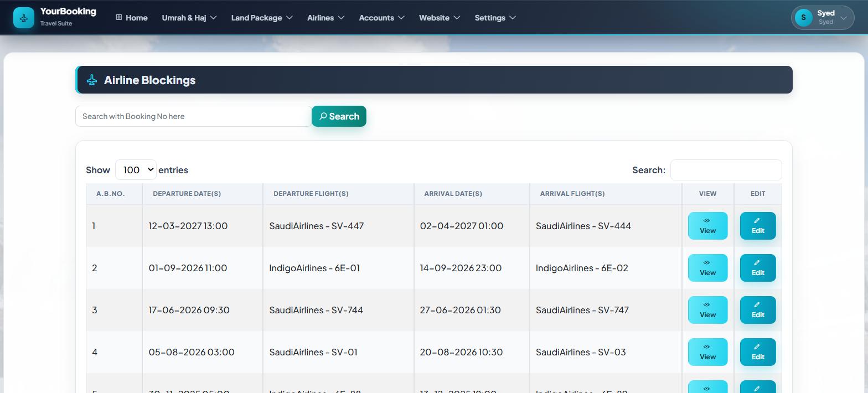Select arrival date 20-08-2026 10:30
The width and height of the screenshot is (868, 393).
pyautogui.click(x=461, y=352)
